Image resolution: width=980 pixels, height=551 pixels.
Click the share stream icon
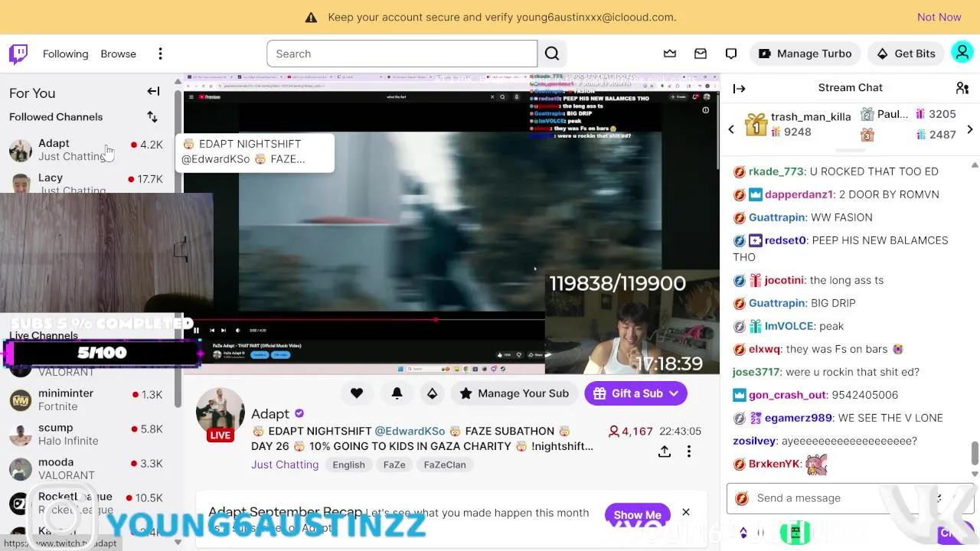pos(665,452)
